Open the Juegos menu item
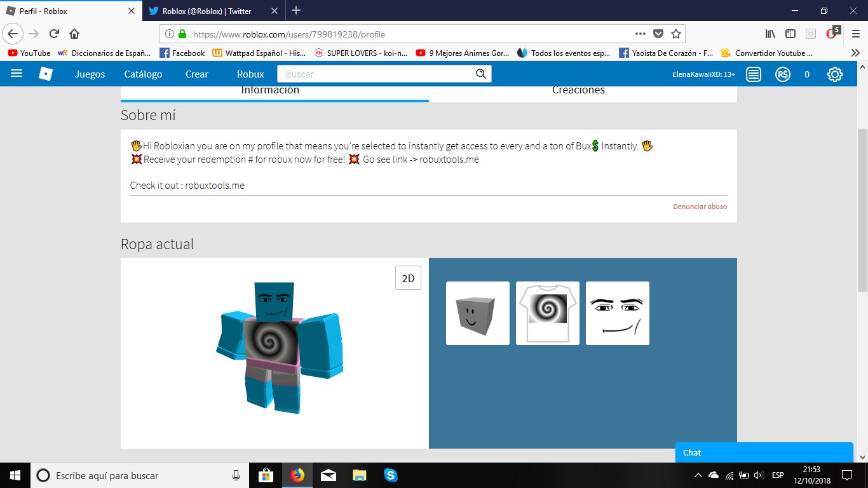Image resolution: width=868 pixels, height=488 pixels. pyautogui.click(x=90, y=74)
